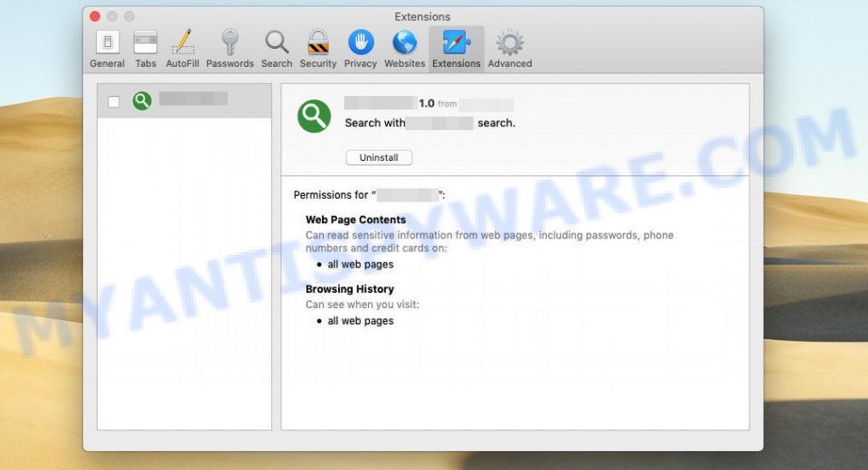Select the blurred extension name in the sidebar list
The width and height of the screenshot is (868, 470).
193,99
